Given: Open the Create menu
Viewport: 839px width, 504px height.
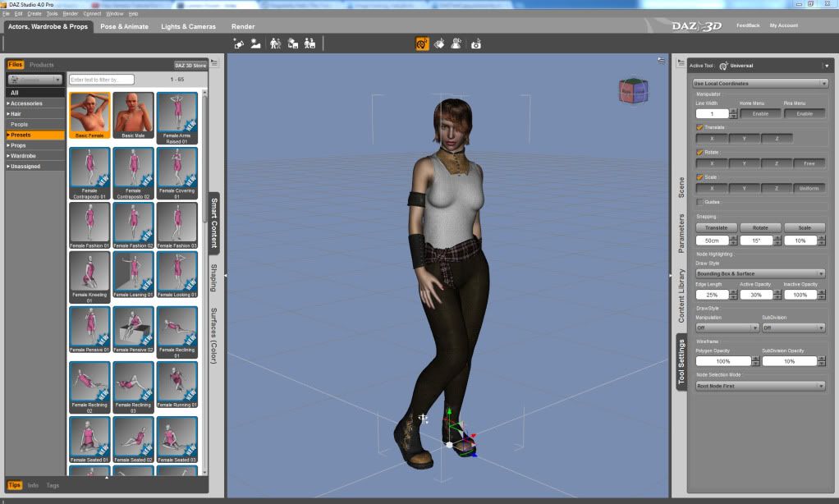Looking at the screenshot, I should click(34, 14).
